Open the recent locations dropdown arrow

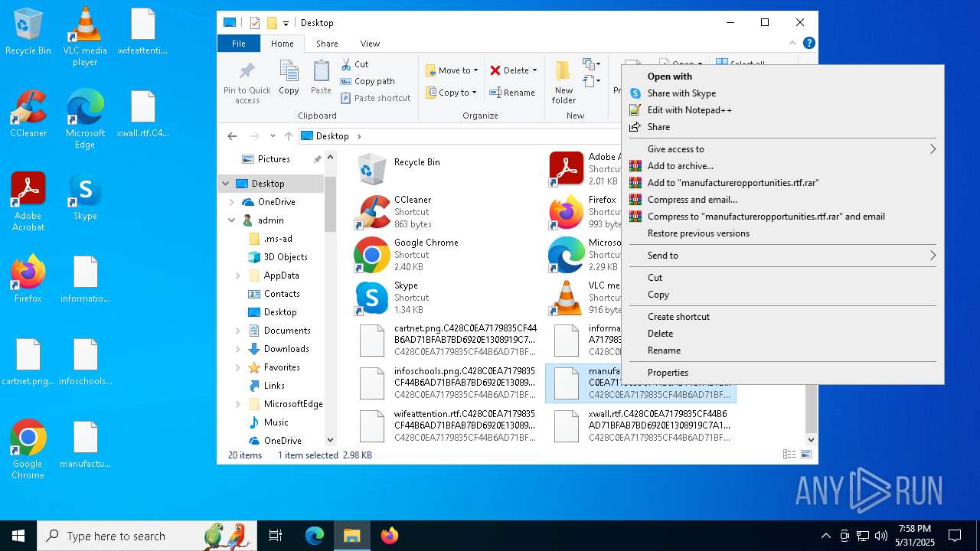273,136
